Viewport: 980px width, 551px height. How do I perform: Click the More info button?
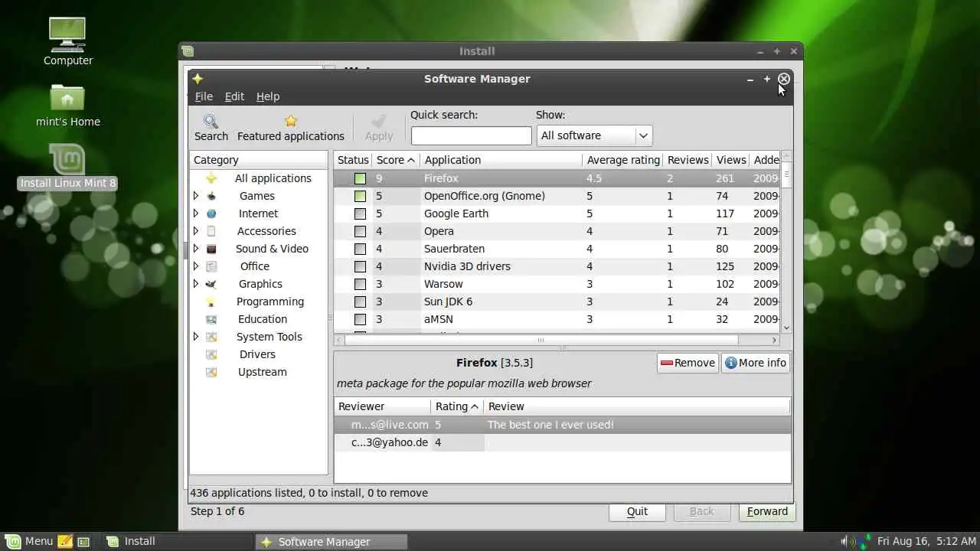[755, 363]
